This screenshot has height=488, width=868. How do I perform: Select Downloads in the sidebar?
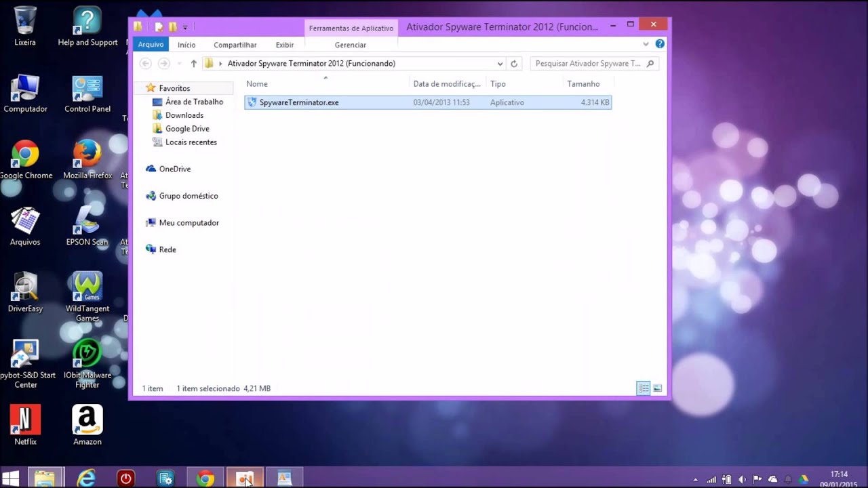(178, 115)
